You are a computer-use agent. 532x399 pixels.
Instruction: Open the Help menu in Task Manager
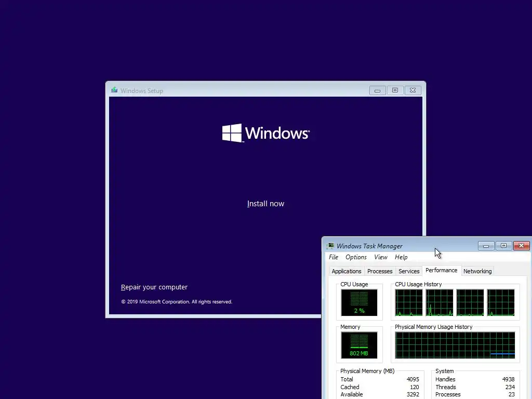pos(401,257)
